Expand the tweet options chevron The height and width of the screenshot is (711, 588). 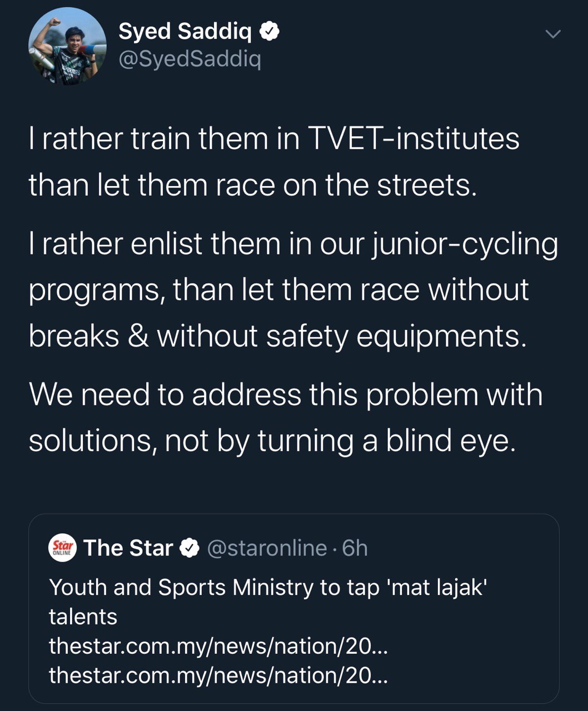click(552, 34)
